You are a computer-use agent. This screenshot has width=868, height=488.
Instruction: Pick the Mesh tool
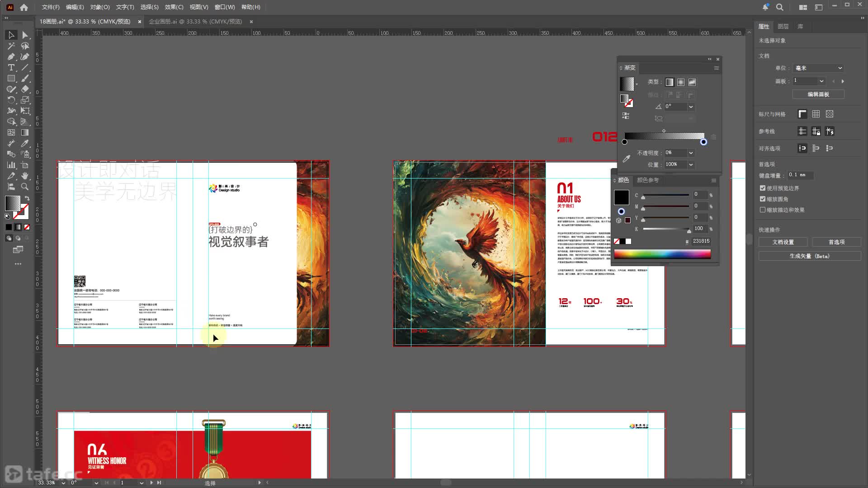pyautogui.click(x=11, y=133)
